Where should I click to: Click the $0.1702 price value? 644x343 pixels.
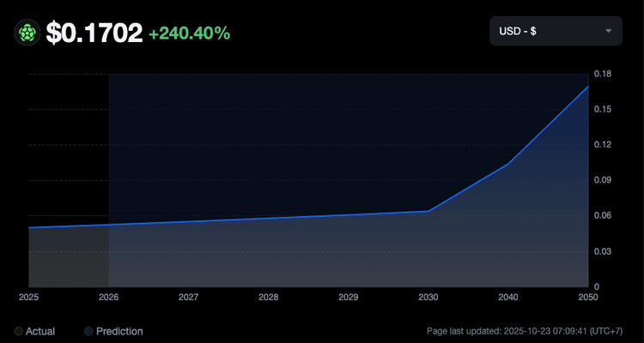coord(94,33)
